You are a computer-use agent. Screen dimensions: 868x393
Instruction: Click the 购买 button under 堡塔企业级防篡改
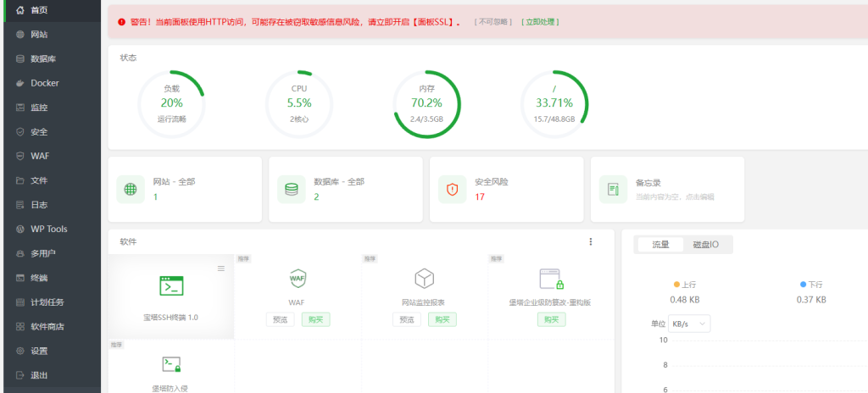[552, 319]
